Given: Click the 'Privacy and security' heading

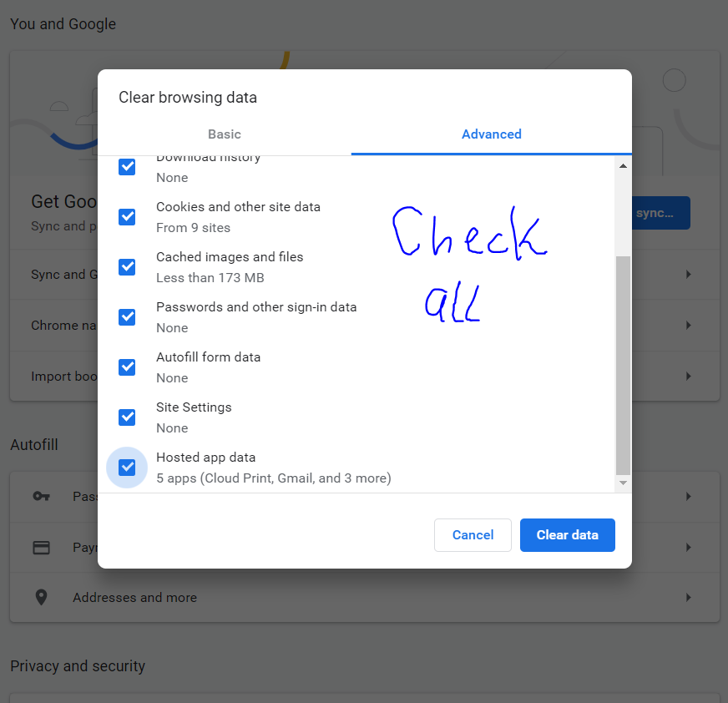Looking at the screenshot, I should point(78,666).
